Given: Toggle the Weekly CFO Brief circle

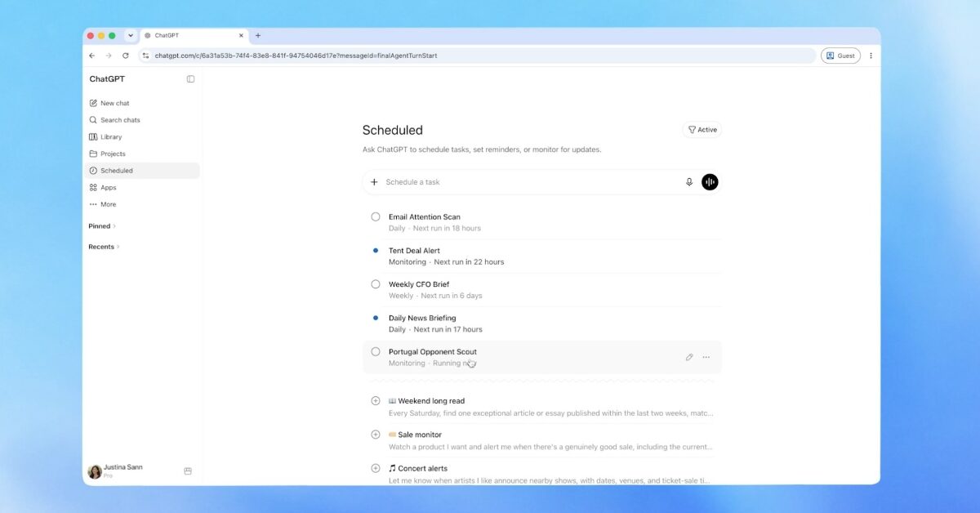Looking at the screenshot, I should 376,284.
